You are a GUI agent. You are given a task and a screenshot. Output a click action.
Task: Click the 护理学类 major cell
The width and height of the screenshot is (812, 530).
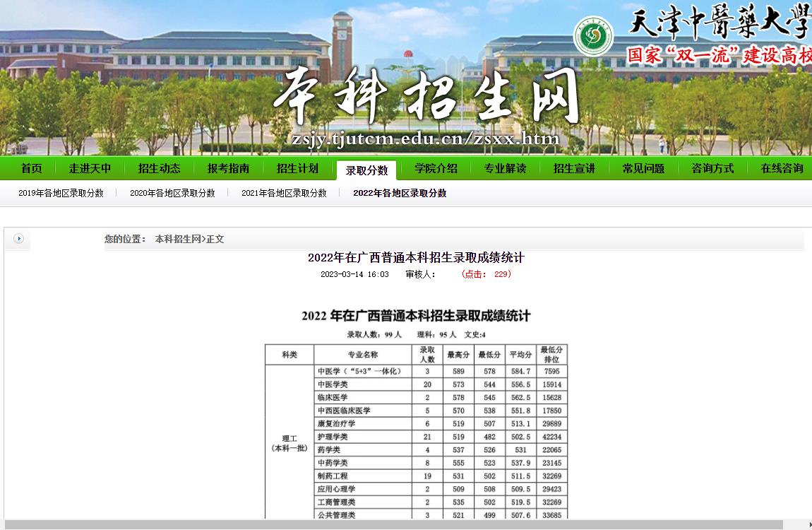click(362, 437)
